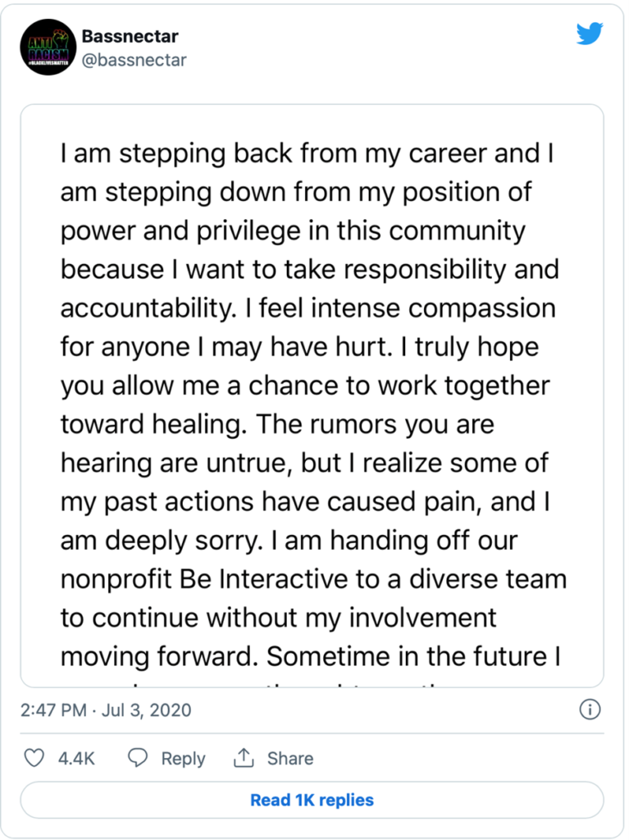Click the share upload arrow icon
The width and height of the screenshot is (629, 840).
point(244,759)
